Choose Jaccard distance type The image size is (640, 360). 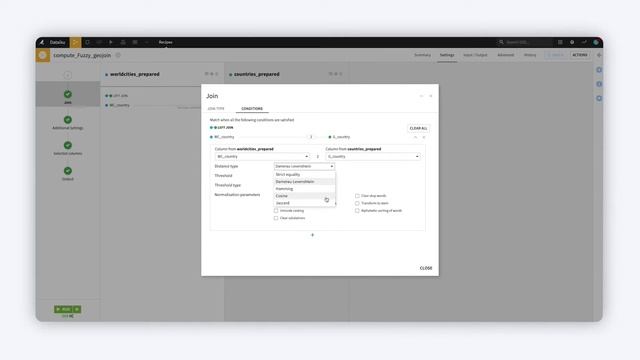point(304,203)
